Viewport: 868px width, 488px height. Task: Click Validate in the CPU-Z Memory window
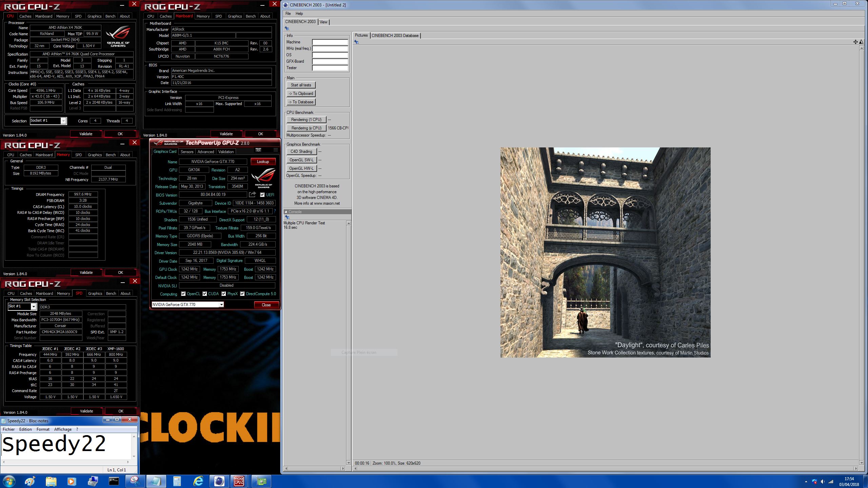click(86, 272)
